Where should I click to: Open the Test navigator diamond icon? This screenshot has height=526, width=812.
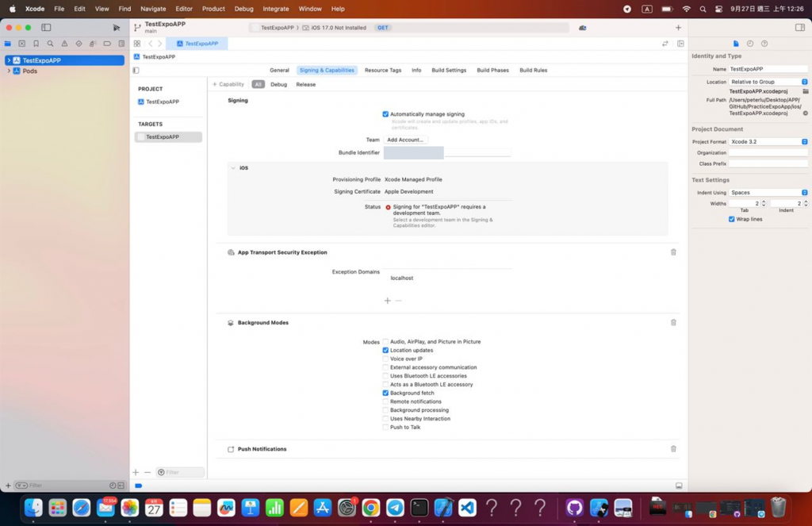(x=79, y=44)
